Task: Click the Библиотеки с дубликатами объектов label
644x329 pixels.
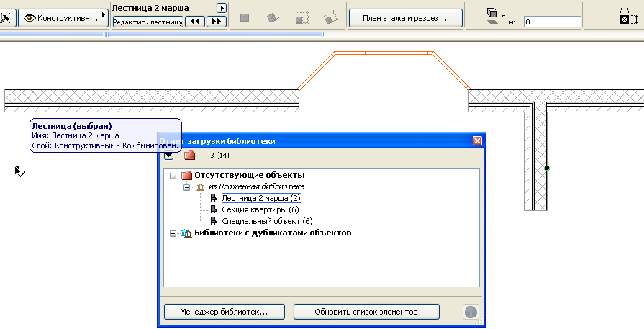Action: pyautogui.click(x=273, y=233)
